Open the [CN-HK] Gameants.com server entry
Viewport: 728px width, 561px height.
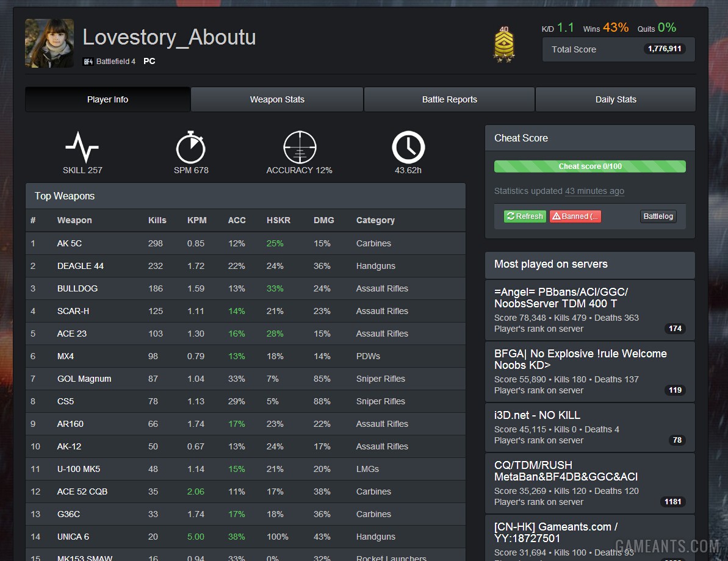click(589, 538)
